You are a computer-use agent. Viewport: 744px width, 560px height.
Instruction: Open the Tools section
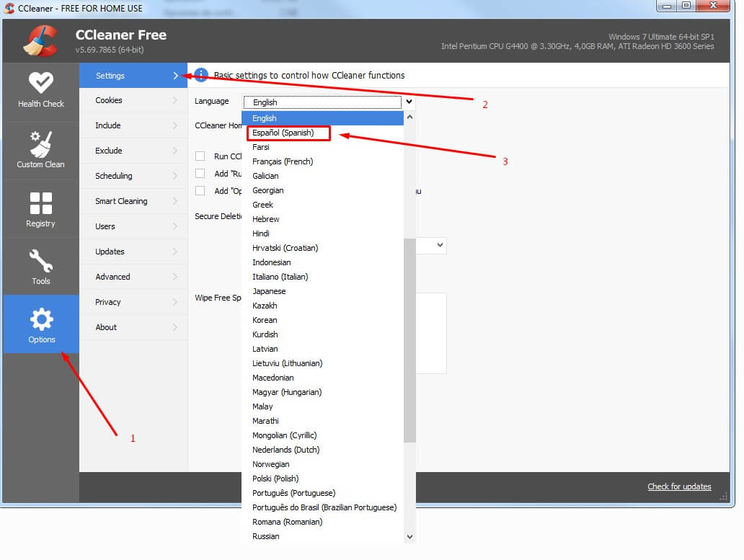tap(41, 267)
